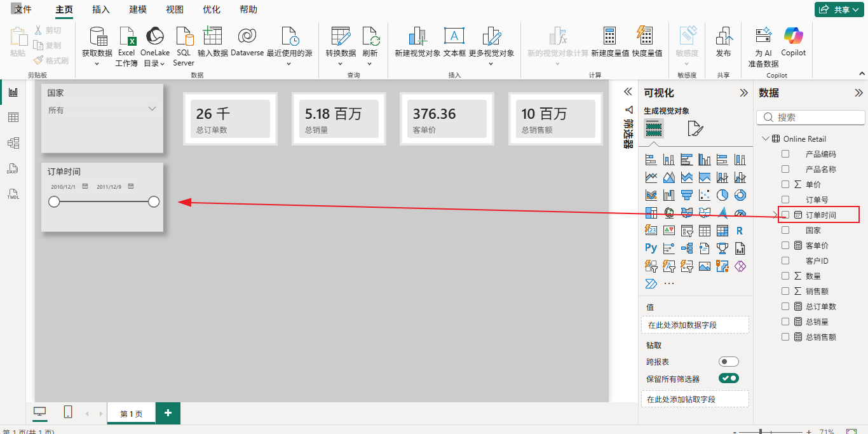The width and height of the screenshot is (868, 434).
Task: Select the stacked bar chart visual
Action: [x=651, y=159]
